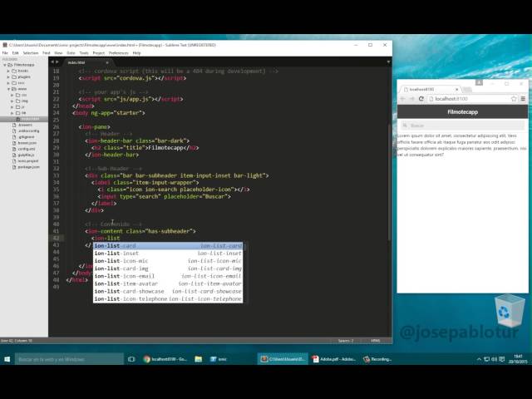Close the index.html editor tab
Viewport: 532px width, 399px height.
107,62
